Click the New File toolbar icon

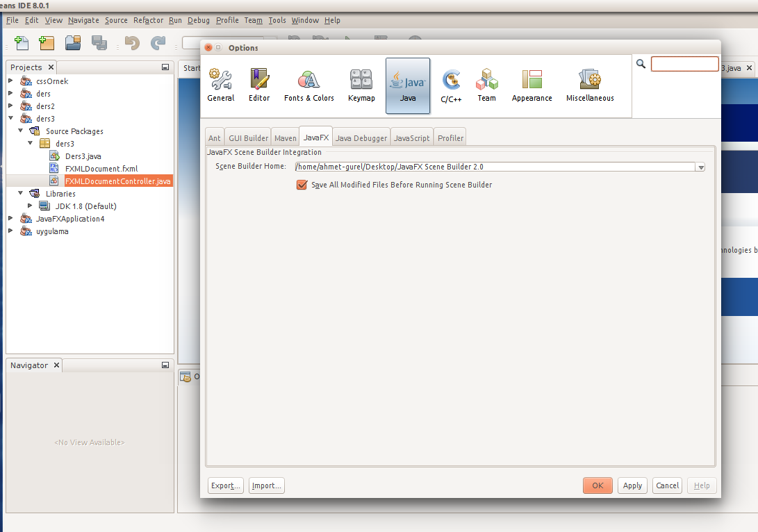click(x=22, y=43)
